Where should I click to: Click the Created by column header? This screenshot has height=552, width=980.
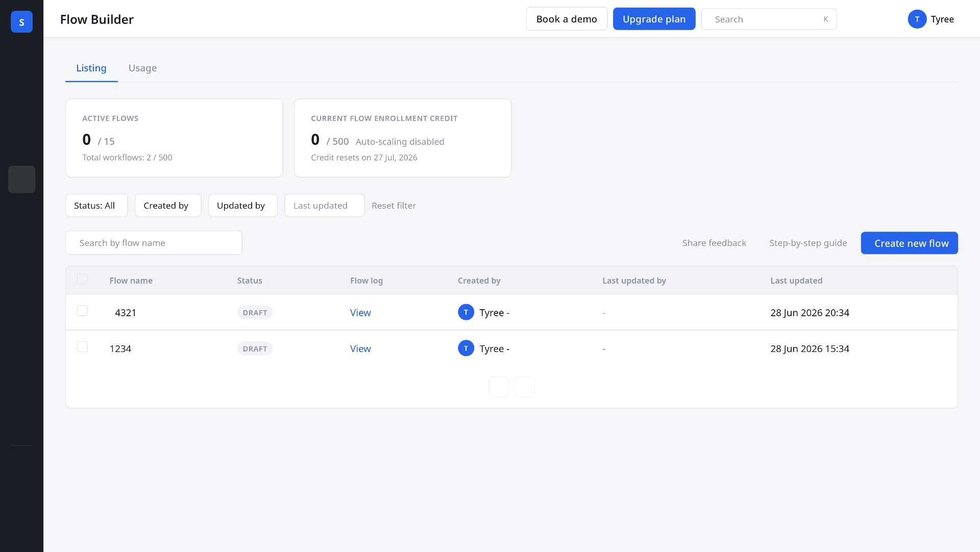click(479, 281)
